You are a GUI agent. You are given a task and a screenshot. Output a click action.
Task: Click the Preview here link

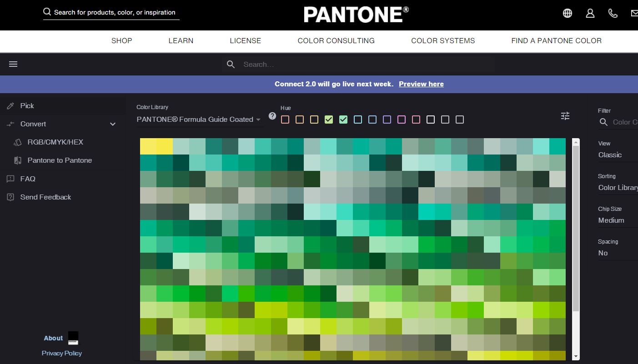pyautogui.click(x=421, y=84)
